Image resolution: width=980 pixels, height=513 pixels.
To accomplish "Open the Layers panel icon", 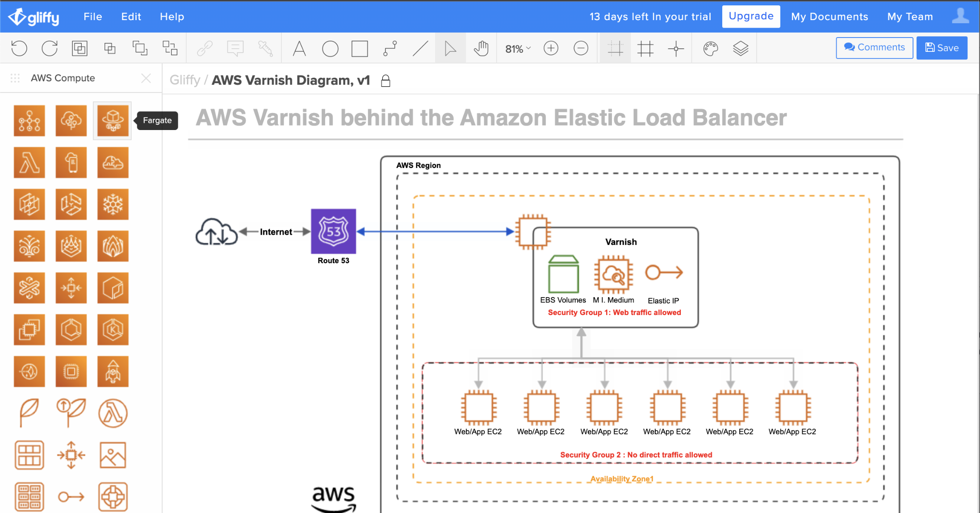I will [741, 48].
